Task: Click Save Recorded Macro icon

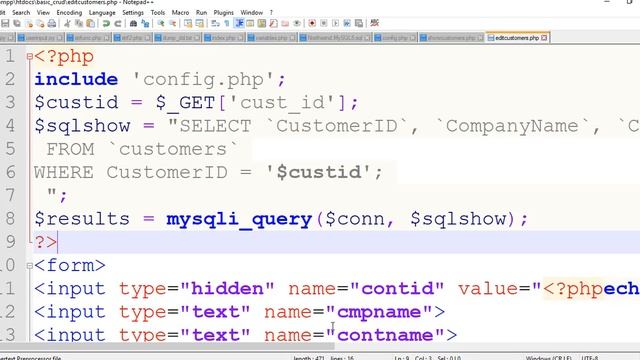Action: [359, 23]
